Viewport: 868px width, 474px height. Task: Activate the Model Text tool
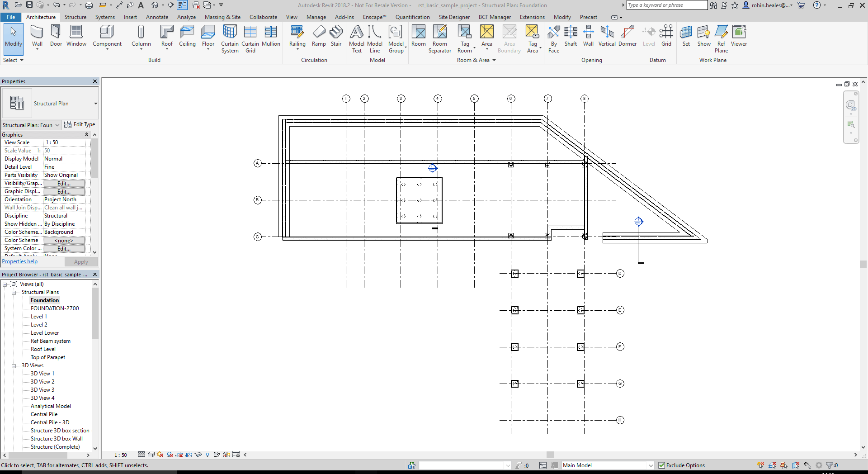click(x=357, y=39)
